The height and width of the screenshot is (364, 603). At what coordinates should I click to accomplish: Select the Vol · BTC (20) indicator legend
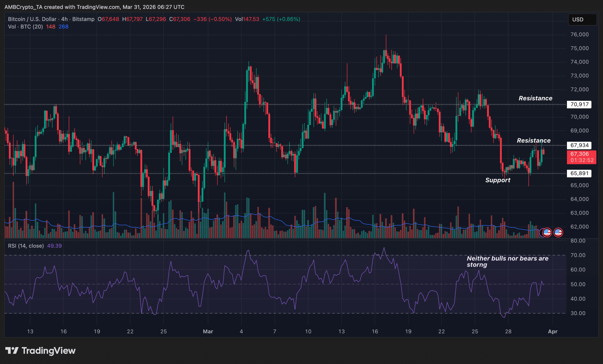click(25, 27)
